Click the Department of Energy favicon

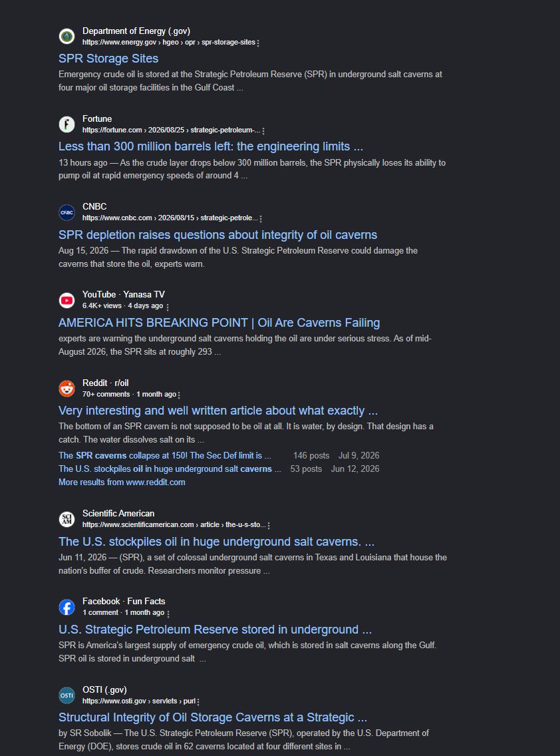click(67, 36)
